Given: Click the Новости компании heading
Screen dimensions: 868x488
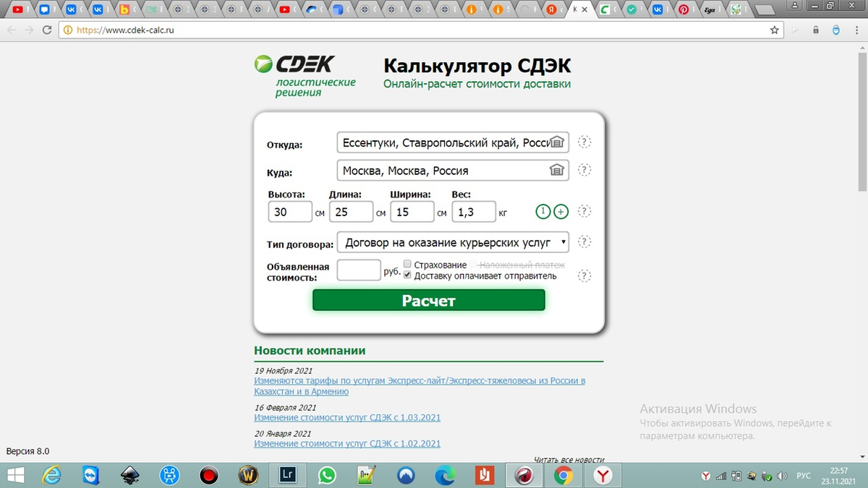Looking at the screenshot, I should (310, 351).
